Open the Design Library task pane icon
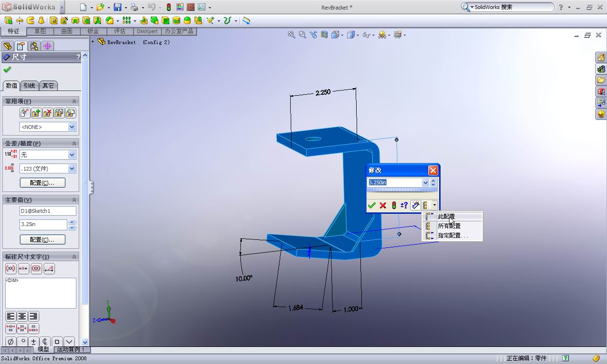 (601, 69)
